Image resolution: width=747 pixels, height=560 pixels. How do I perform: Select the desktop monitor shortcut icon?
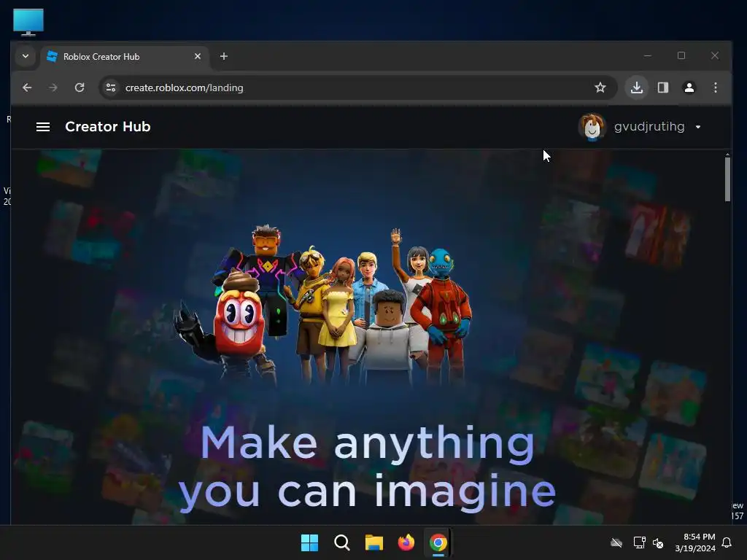tap(28, 22)
